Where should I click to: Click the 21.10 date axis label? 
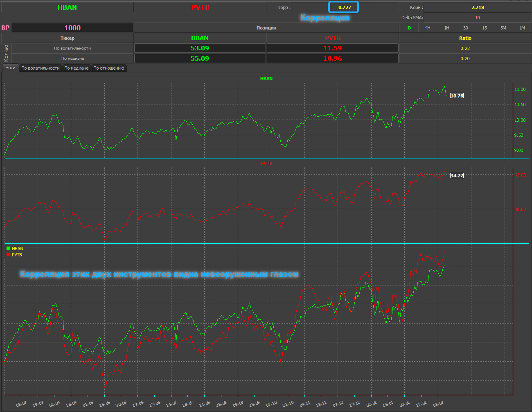(x=288, y=404)
